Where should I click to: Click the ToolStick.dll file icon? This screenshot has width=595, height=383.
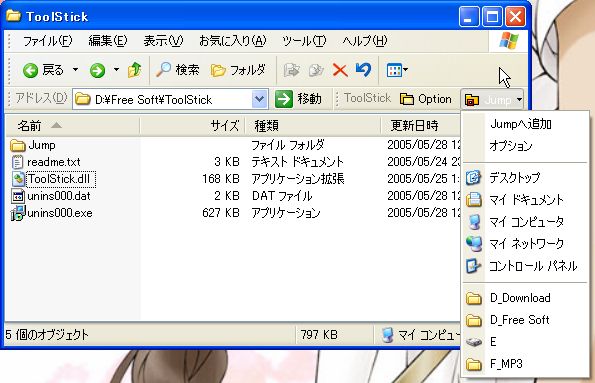coord(18,179)
